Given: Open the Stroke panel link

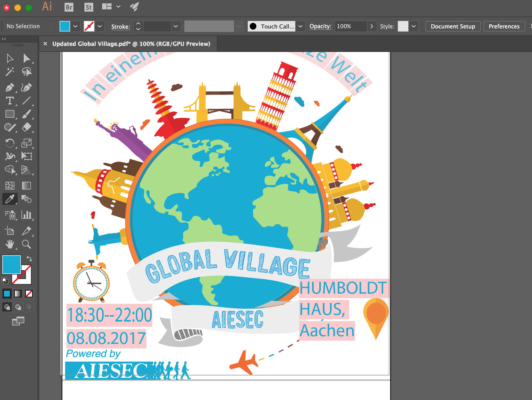Looking at the screenshot, I should click(121, 27).
